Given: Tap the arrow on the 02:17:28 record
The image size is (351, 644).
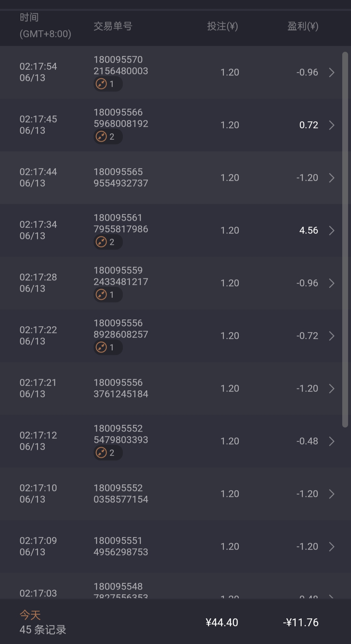Looking at the screenshot, I should tap(331, 283).
